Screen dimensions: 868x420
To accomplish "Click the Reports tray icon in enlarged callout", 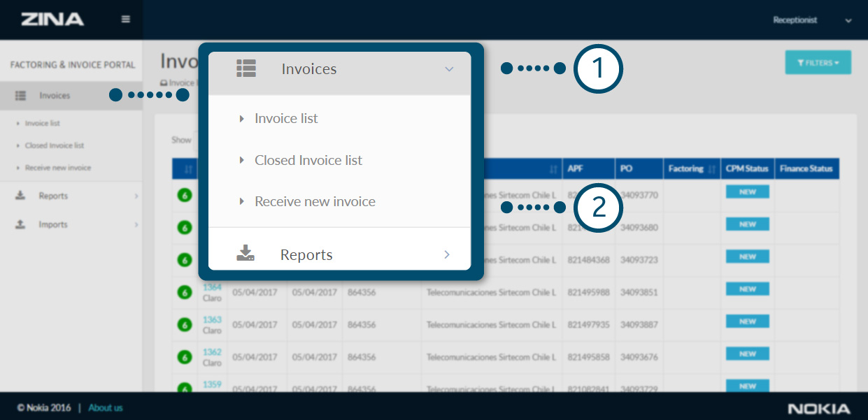I will [x=246, y=254].
